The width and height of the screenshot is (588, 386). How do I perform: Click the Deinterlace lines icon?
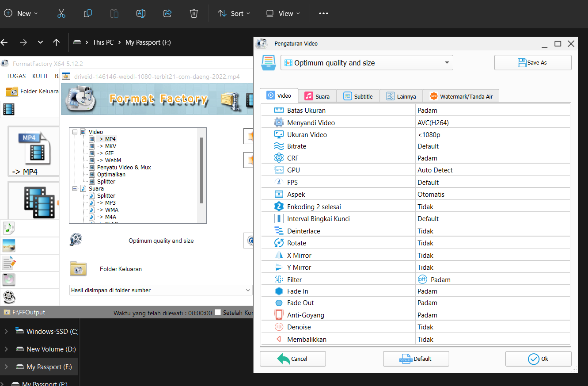tap(279, 231)
